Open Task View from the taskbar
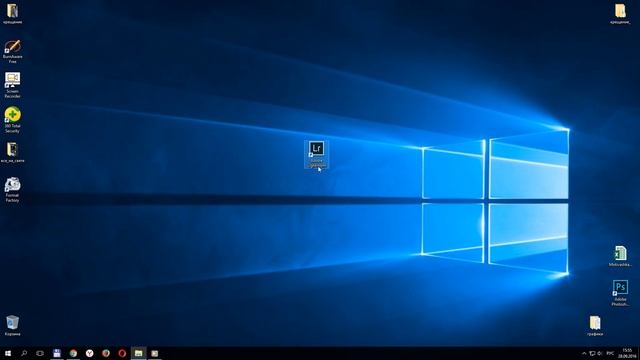The height and width of the screenshot is (360, 640). [40, 353]
